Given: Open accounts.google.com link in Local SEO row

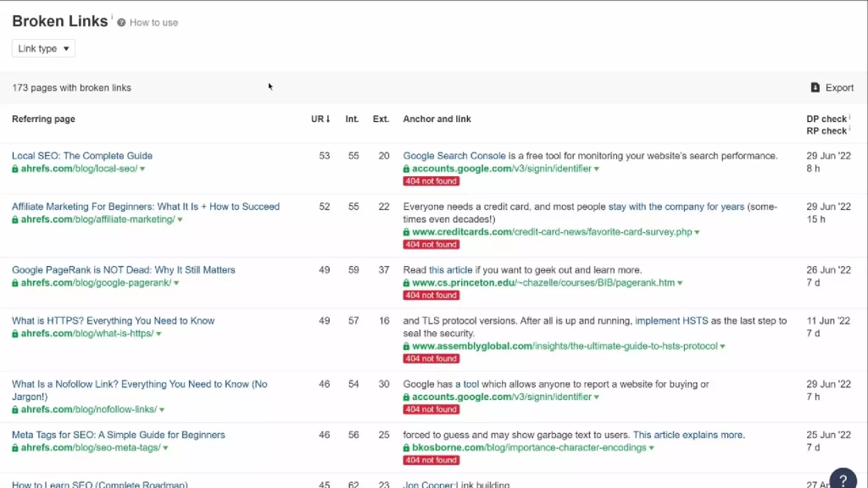Looking at the screenshot, I should coord(502,169).
